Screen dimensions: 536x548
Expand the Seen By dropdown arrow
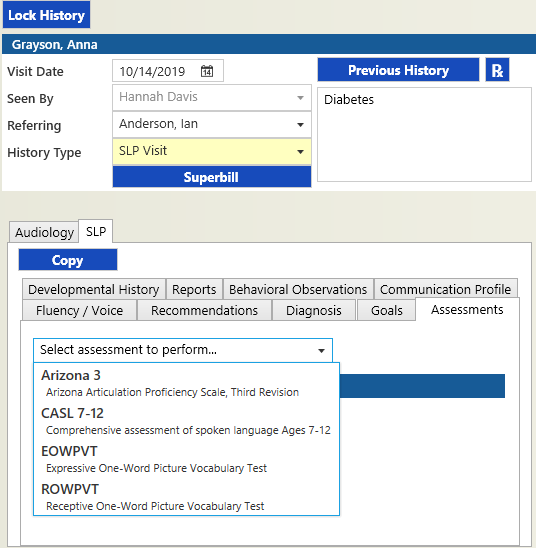tap(300, 98)
